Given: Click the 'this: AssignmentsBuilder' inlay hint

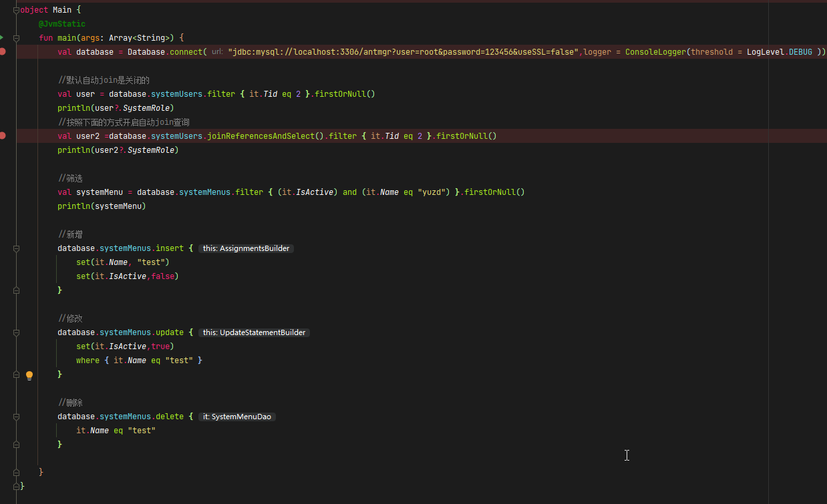Looking at the screenshot, I should [246, 248].
